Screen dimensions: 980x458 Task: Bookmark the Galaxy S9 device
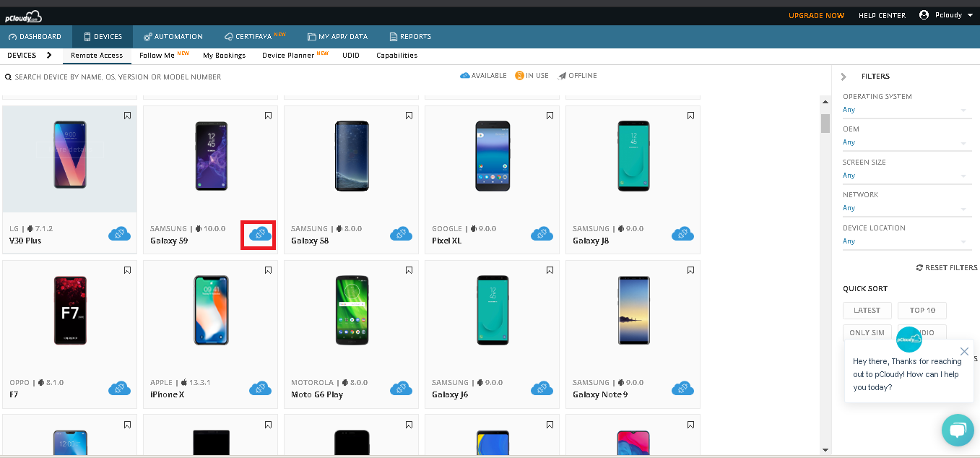tap(268, 116)
